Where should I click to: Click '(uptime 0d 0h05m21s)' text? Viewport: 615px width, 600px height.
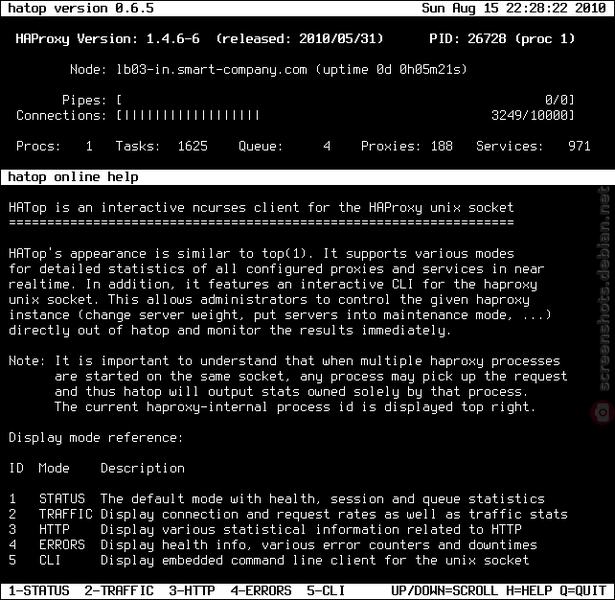(391, 69)
